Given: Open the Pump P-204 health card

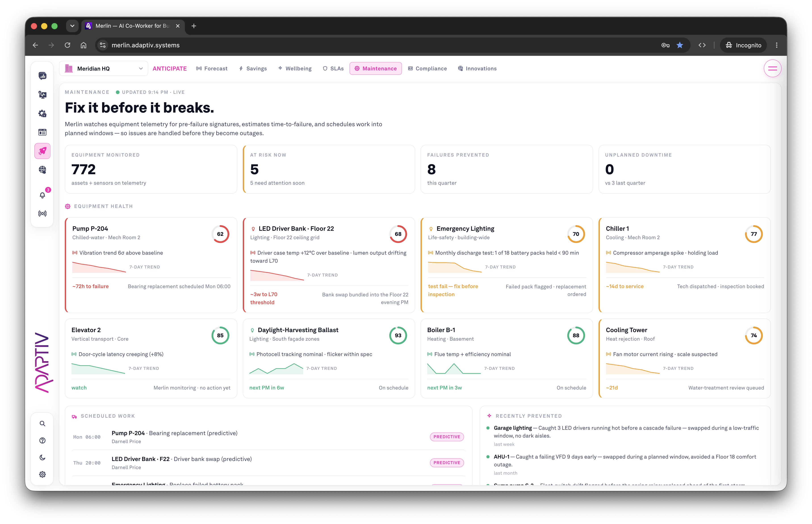Looking at the screenshot, I should pos(151,265).
